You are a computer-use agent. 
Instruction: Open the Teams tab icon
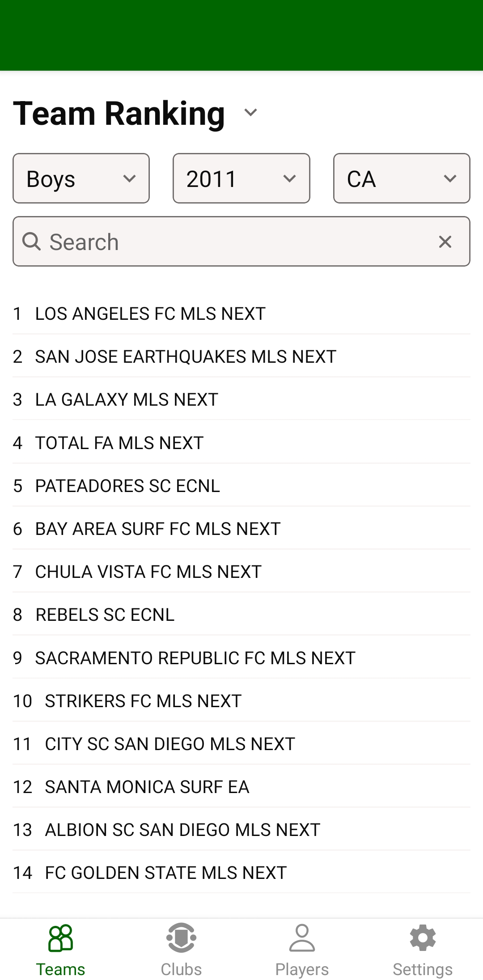60,938
